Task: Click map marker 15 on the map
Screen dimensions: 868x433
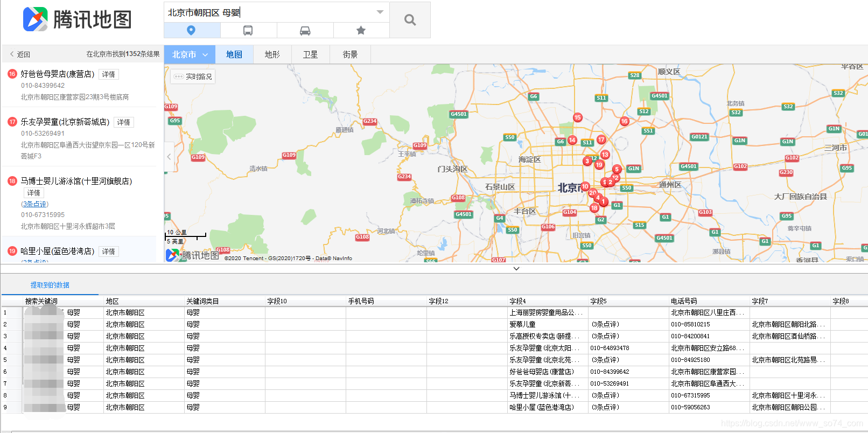Action: coord(578,117)
